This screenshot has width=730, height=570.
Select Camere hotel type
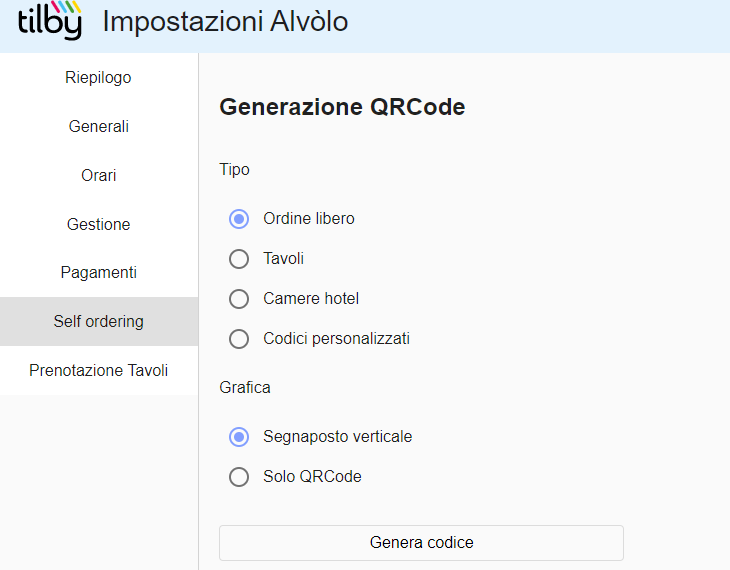pos(239,299)
